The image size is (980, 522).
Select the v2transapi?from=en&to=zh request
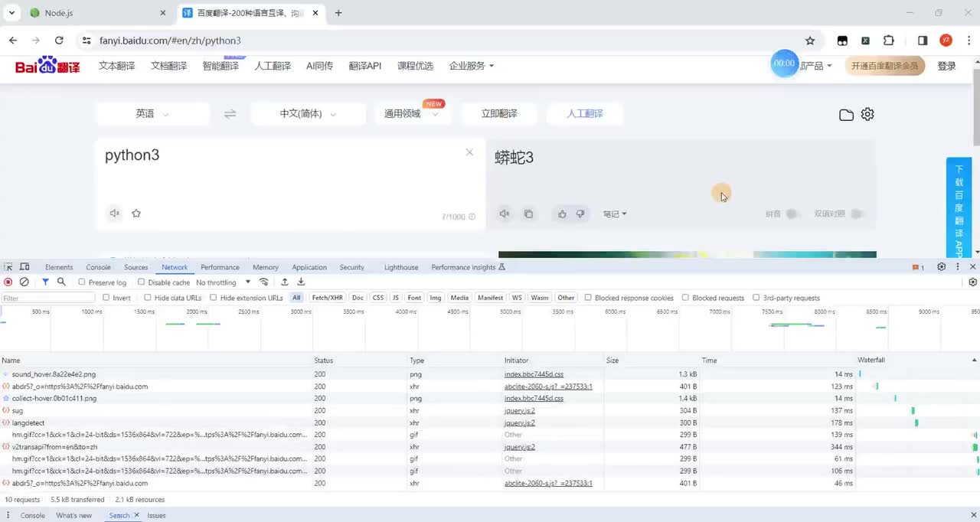54,447
